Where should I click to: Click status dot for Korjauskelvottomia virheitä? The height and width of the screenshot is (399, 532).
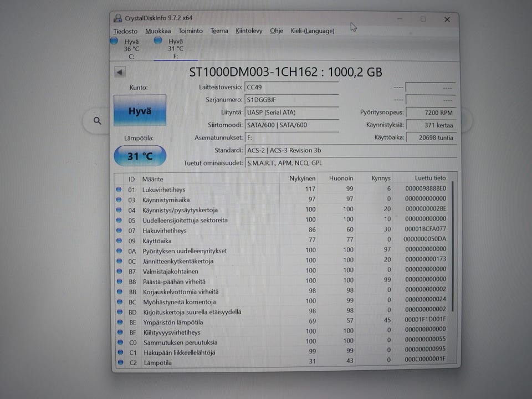point(120,291)
